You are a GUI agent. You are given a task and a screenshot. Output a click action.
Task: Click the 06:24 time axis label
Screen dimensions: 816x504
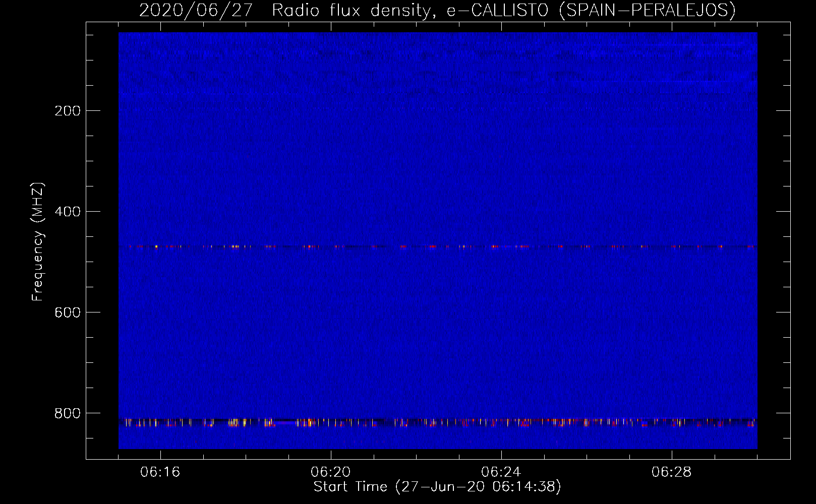(501, 472)
